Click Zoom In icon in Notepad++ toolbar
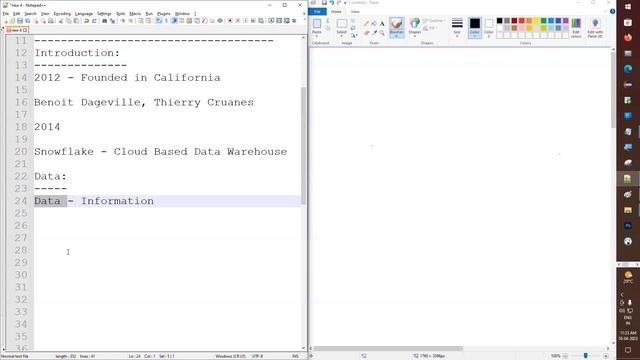The height and width of the screenshot is (360, 640). coord(122,21)
